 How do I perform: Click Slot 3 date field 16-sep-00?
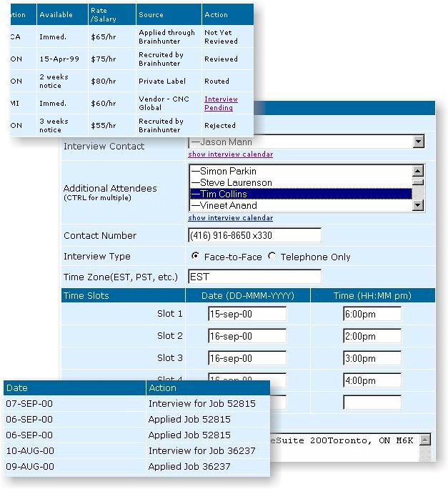[x=247, y=358]
